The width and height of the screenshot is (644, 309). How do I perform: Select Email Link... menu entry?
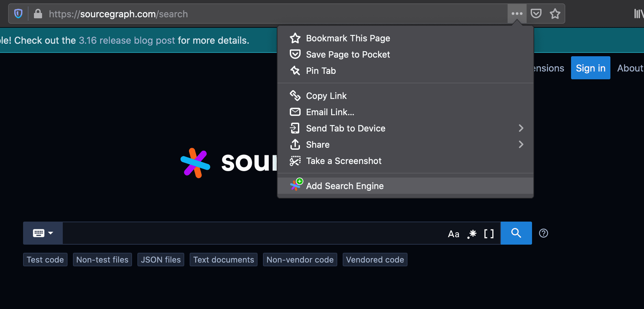[405, 112]
